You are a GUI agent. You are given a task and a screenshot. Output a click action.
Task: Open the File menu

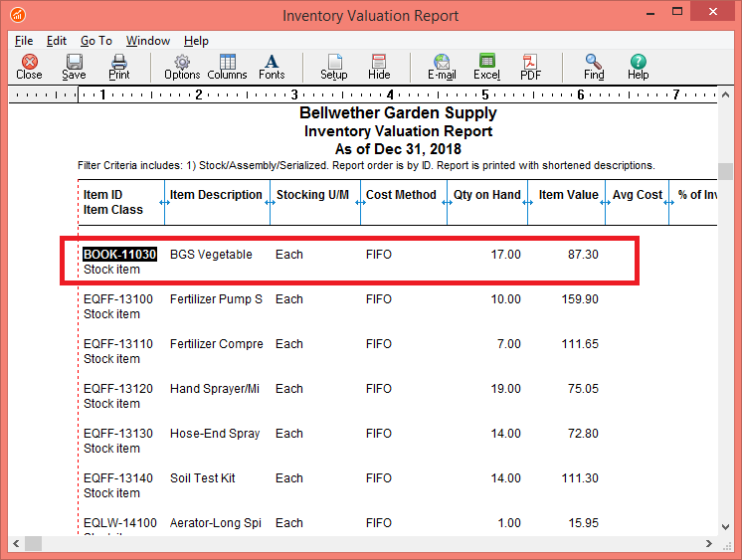click(24, 41)
